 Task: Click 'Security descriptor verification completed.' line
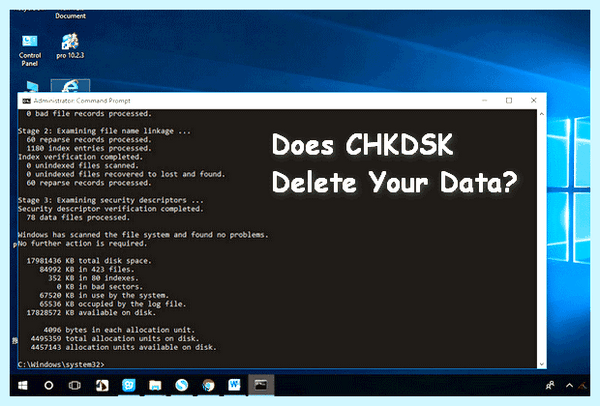pos(111,209)
